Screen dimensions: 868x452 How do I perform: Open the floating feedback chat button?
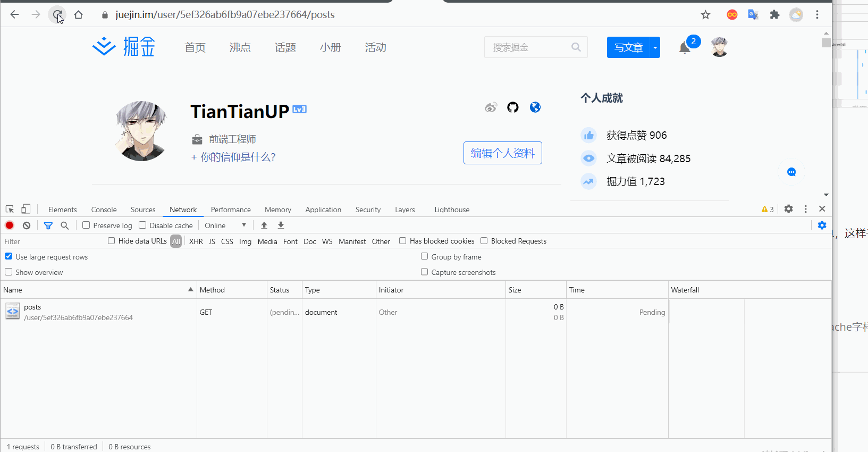point(791,172)
